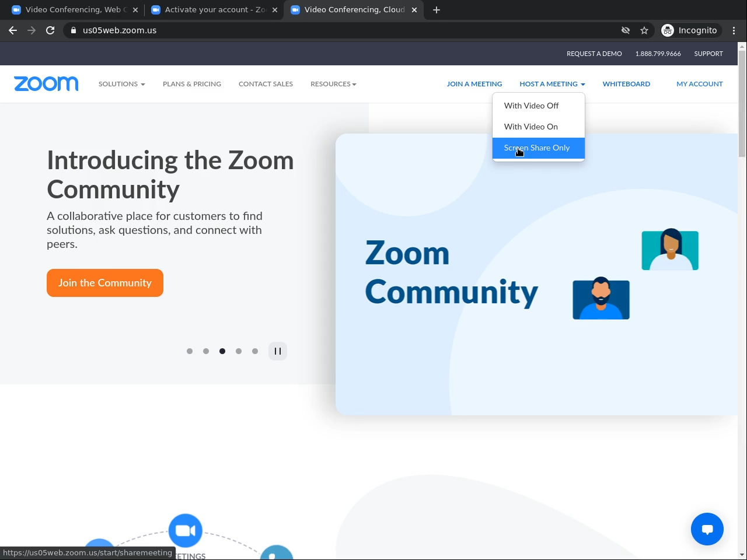747x560 pixels.
Task: Select the fifth carousel dot
Action: coord(255,351)
